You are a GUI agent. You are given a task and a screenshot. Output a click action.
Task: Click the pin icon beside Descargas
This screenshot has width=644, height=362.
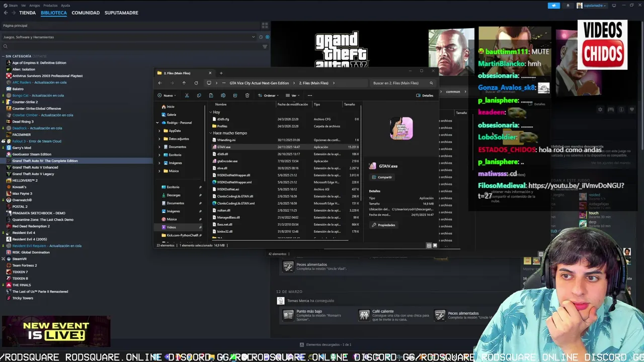200,195
